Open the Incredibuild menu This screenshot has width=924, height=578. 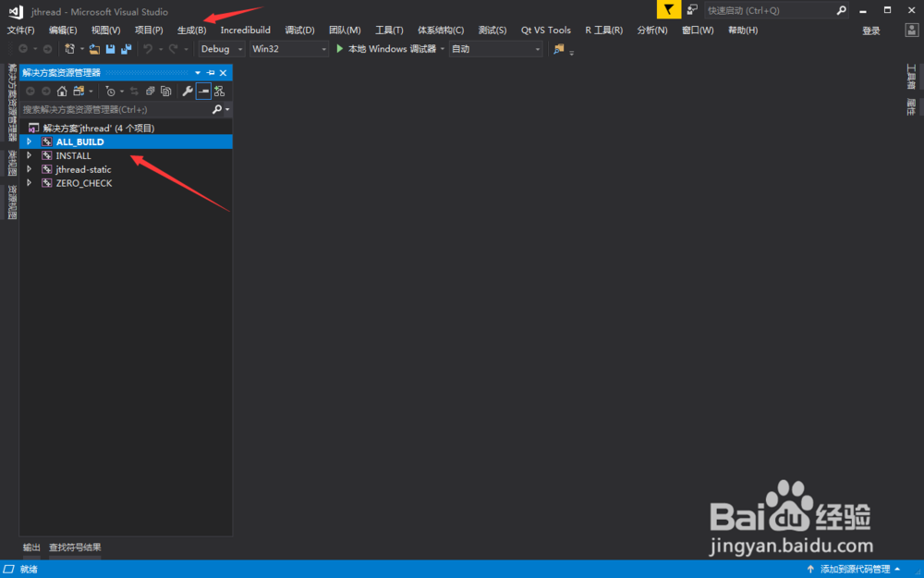point(245,31)
